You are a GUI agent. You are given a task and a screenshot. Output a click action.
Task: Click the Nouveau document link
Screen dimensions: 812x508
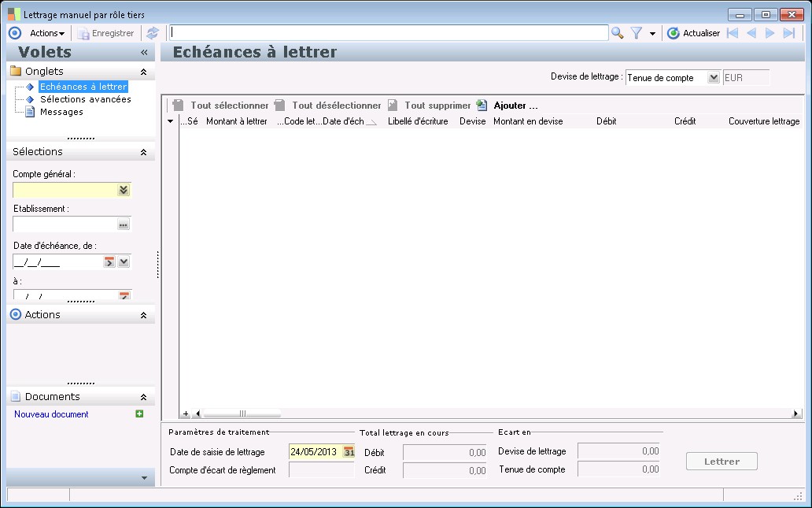51,414
